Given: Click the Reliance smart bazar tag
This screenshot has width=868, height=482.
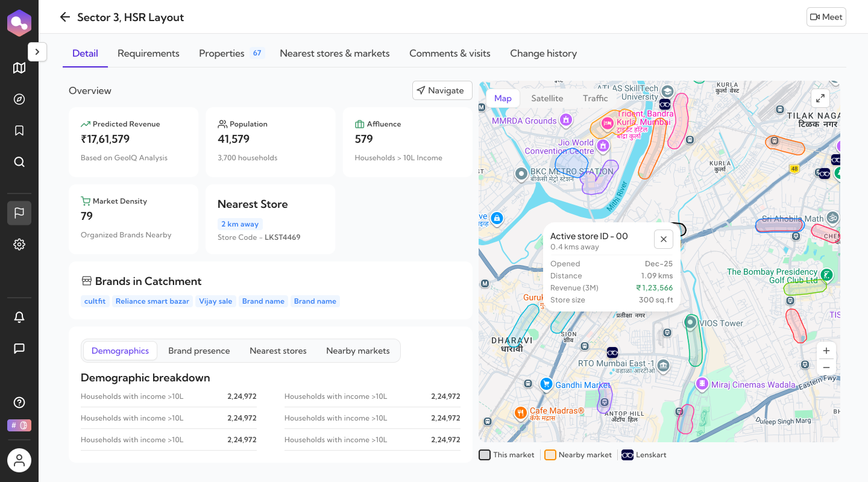Looking at the screenshot, I should coord(153,301).
